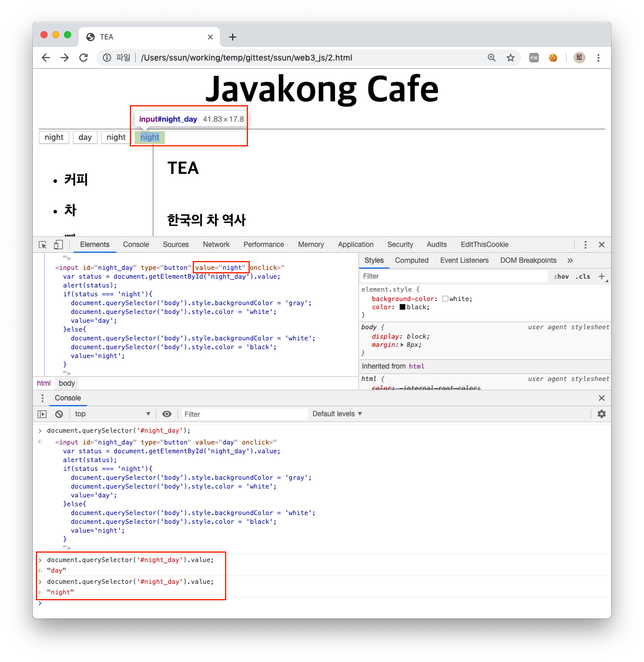Open the gray extension icon next to the cookie
This screenshot has width=644, height=662.
(x=534, y=58)
